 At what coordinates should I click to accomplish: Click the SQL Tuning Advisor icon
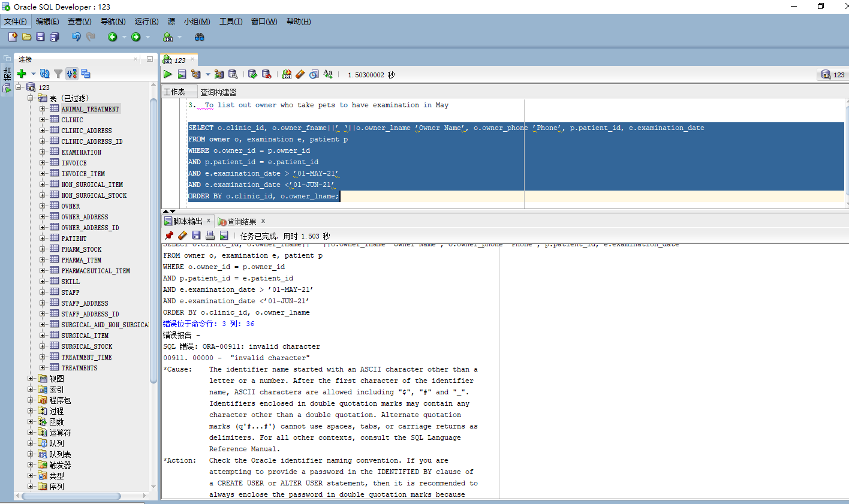233,74
